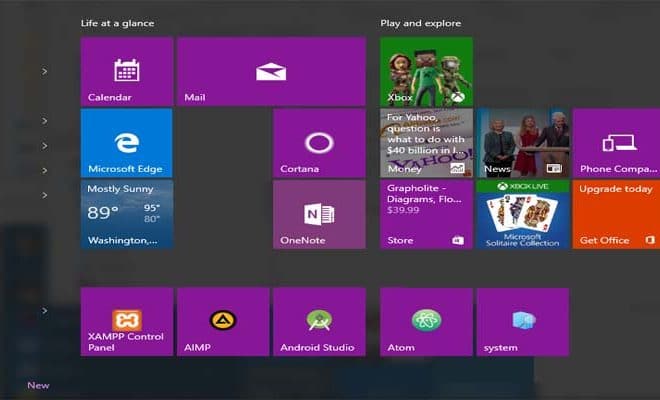Open Microsoft Edge browser tile
Screen dimensions: 660x400
126,143
